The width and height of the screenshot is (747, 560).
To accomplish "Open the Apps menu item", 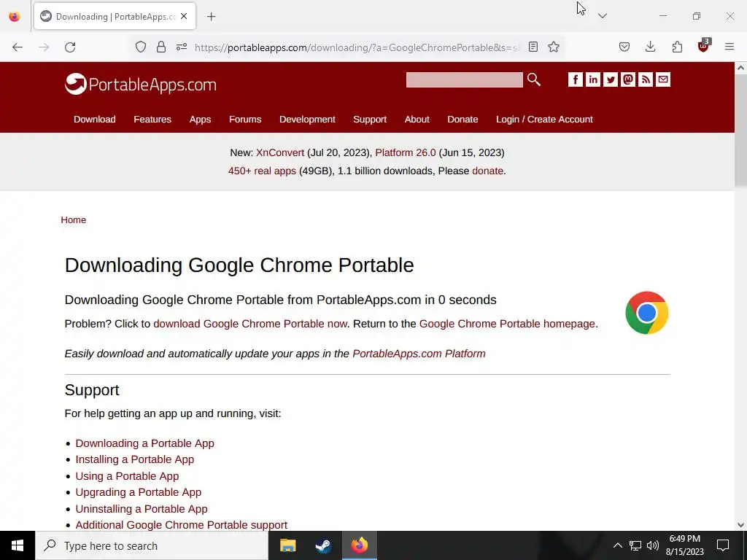I will (x=200, y=120).
